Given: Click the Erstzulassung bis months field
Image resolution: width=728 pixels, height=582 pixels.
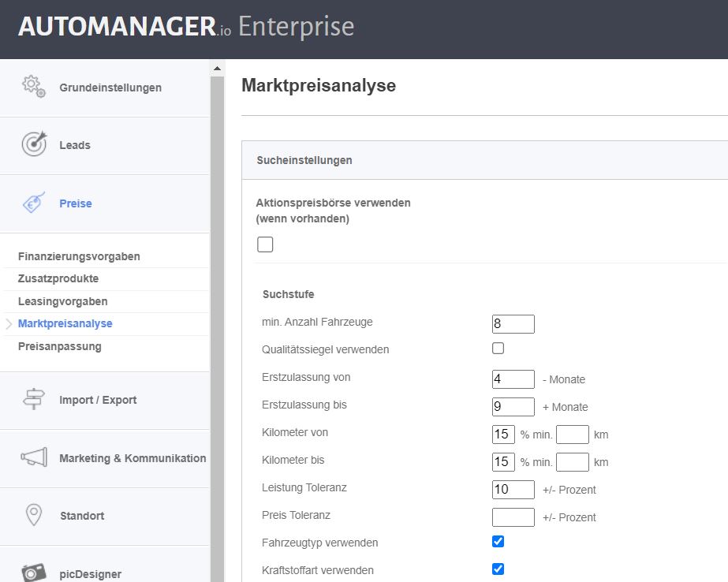Looking at the screenshot, I should [513, 407].
